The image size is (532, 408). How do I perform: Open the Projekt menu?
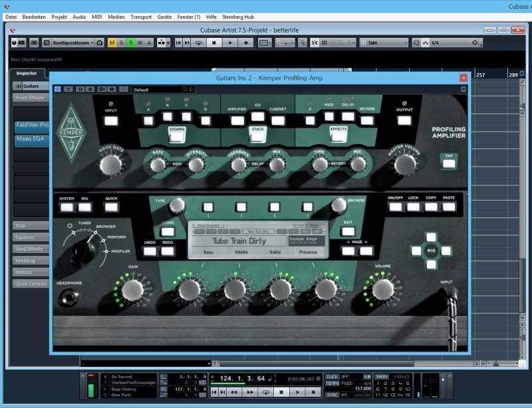click(59, 17)
